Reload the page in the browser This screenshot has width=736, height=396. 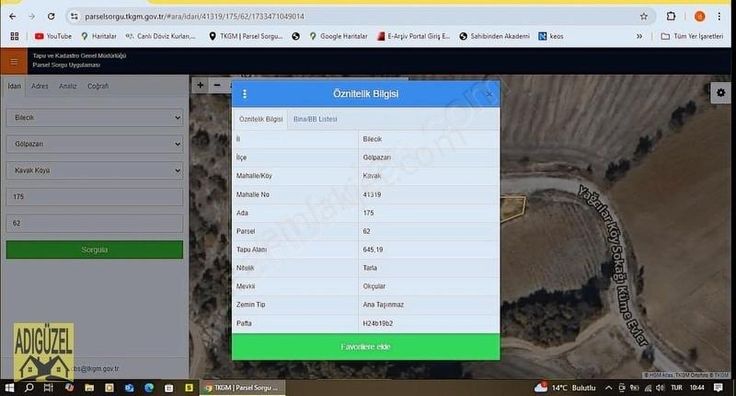click(51, 16)
